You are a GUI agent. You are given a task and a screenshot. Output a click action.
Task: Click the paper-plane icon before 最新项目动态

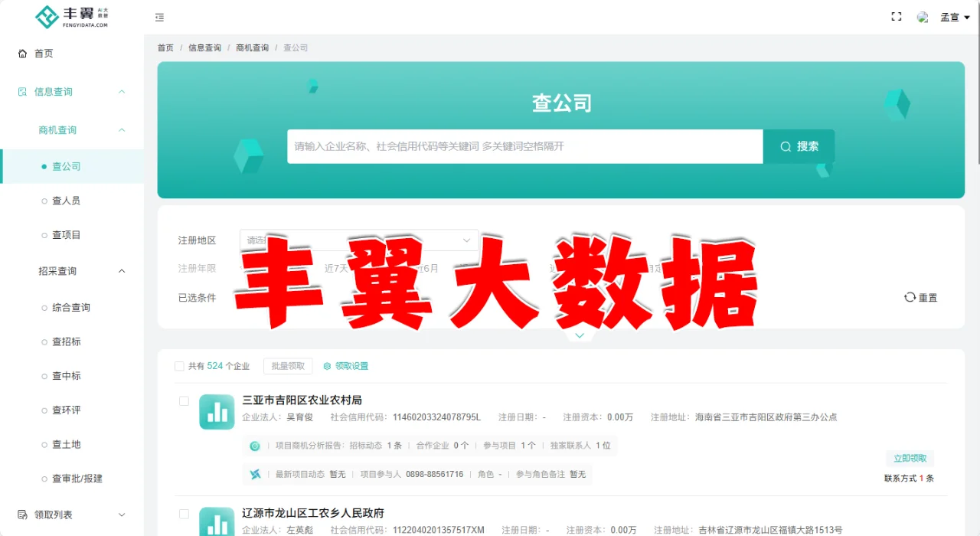point(256,474)
